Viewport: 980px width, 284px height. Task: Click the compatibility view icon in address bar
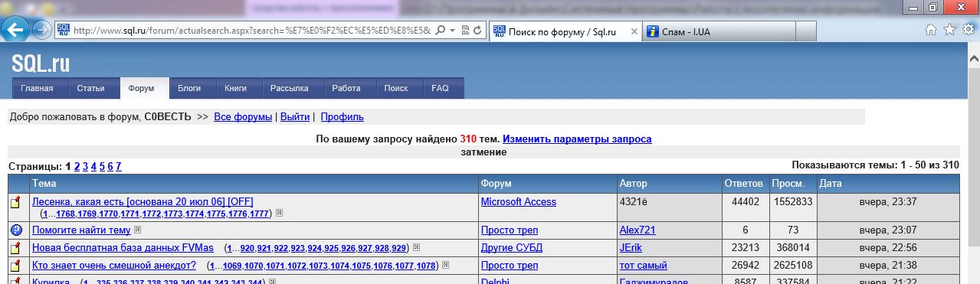[x=464, y=31]
